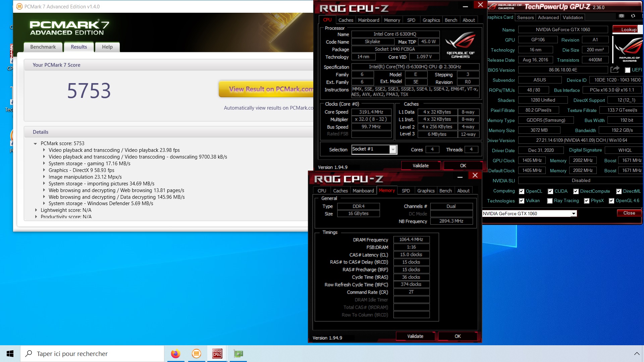Expand the Lightweight score node
Viewport: 644px width, 362px height.
pyautogui.click(x=36, y=210)
